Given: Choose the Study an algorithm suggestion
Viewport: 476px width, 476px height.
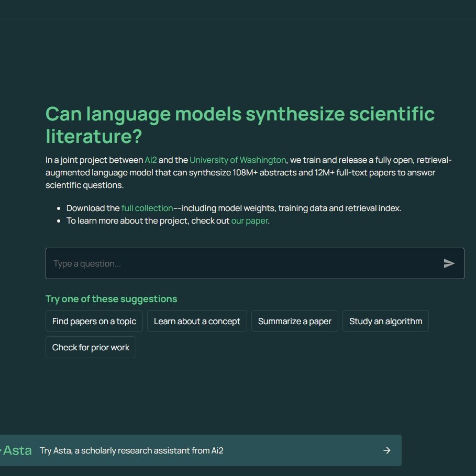Looking at the screenshot, I should pos(385,321).
